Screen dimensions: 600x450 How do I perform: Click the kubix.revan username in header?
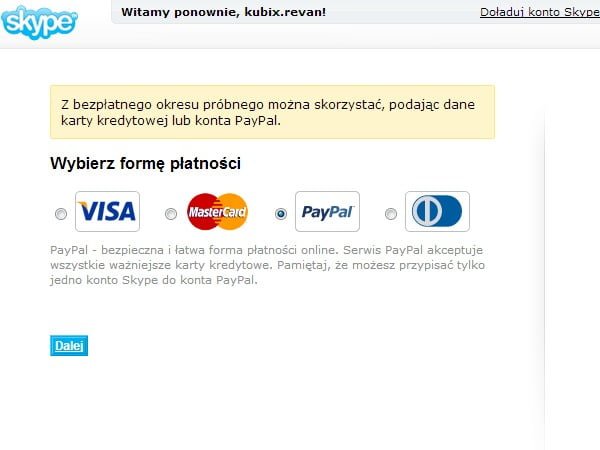(285, 12)
